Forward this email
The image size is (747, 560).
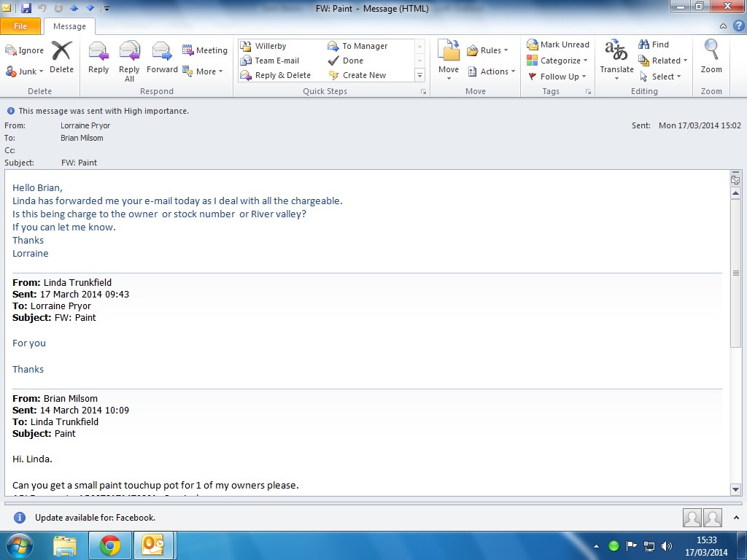click(162, 58)
